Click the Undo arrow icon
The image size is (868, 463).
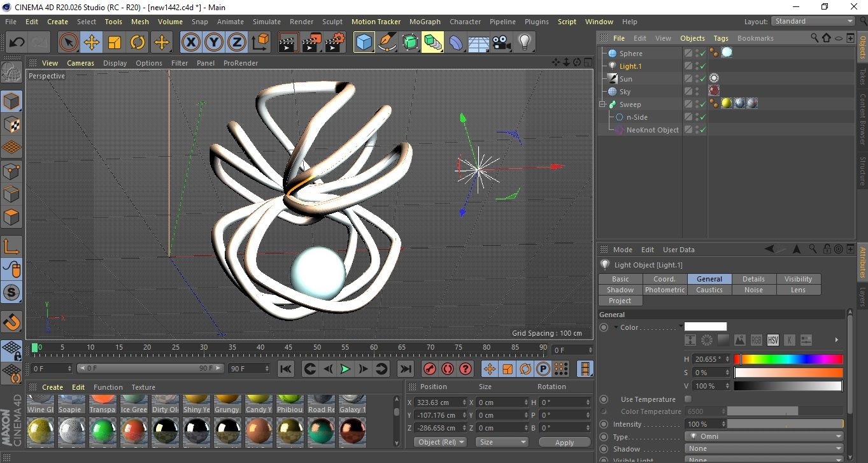(17, 43)
